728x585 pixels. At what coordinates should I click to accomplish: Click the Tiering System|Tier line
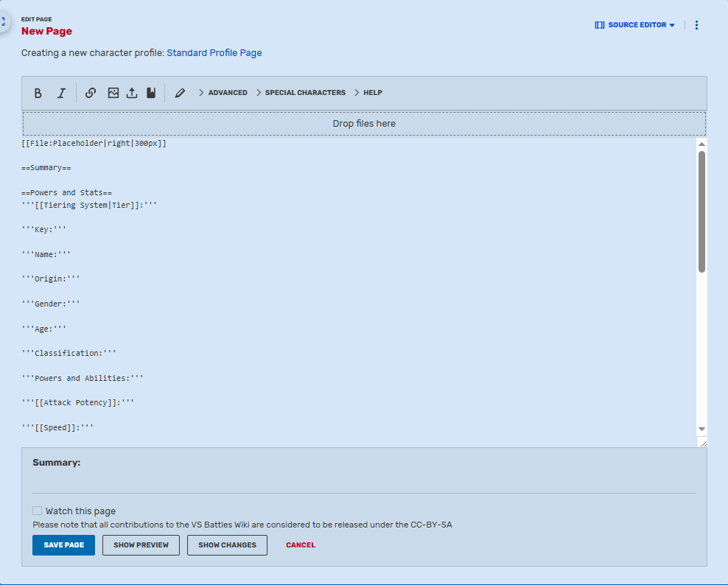click(89, 206)
